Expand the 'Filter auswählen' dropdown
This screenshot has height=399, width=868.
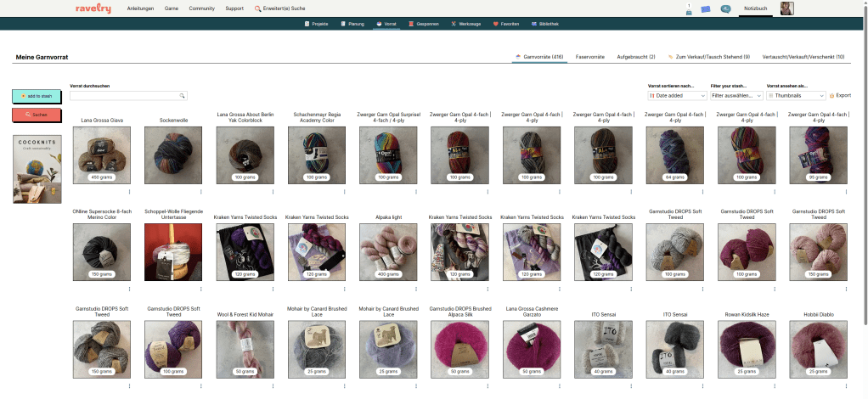click(x=736, y=96)
